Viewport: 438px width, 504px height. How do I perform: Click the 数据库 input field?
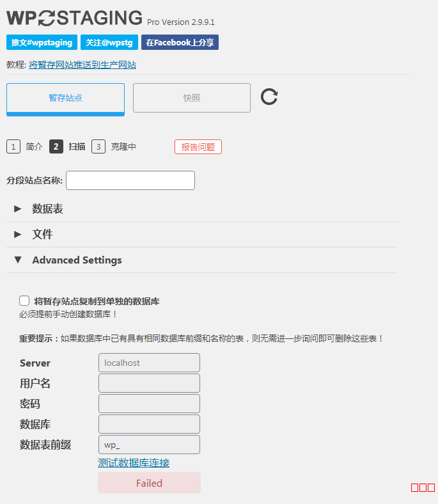pos(149,424)
